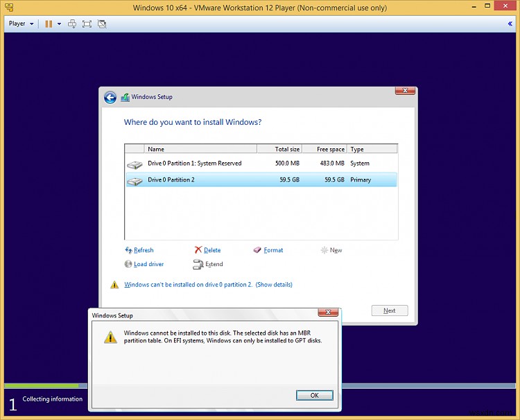Click the Format eraser icon
520x420 pixels.
(257, 250)
